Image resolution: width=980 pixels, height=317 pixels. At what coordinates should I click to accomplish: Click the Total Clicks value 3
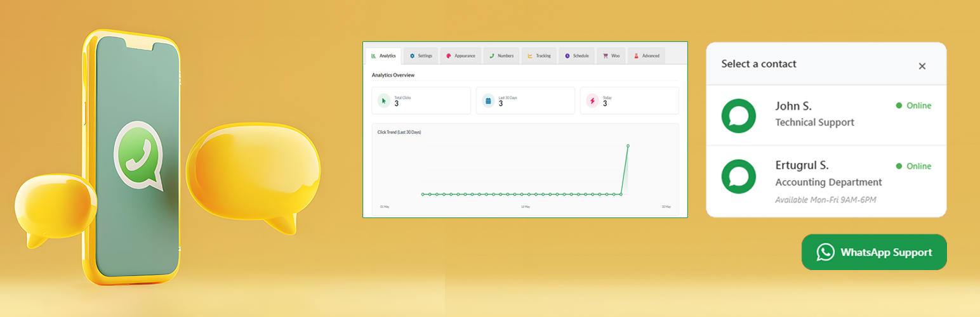point(397,104)
